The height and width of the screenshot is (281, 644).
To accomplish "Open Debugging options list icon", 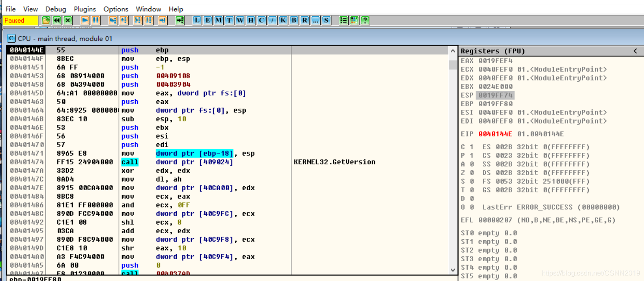I will (344, 20).
